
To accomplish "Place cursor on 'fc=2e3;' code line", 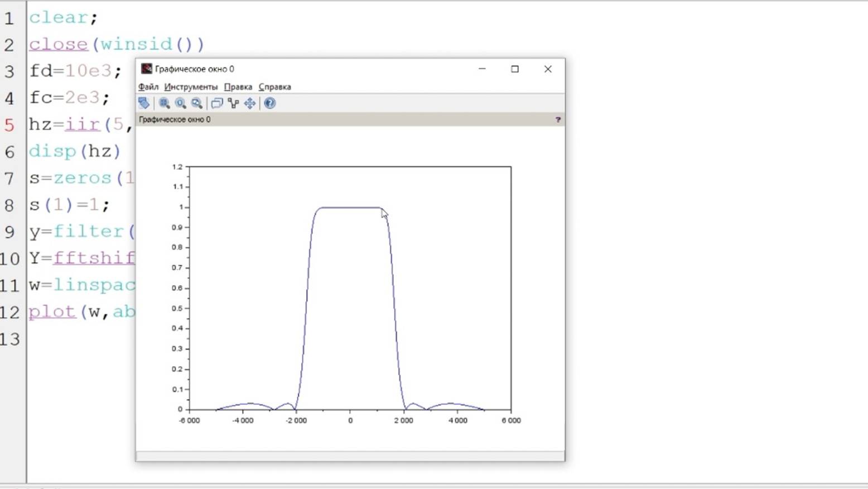I will [70, 98].
